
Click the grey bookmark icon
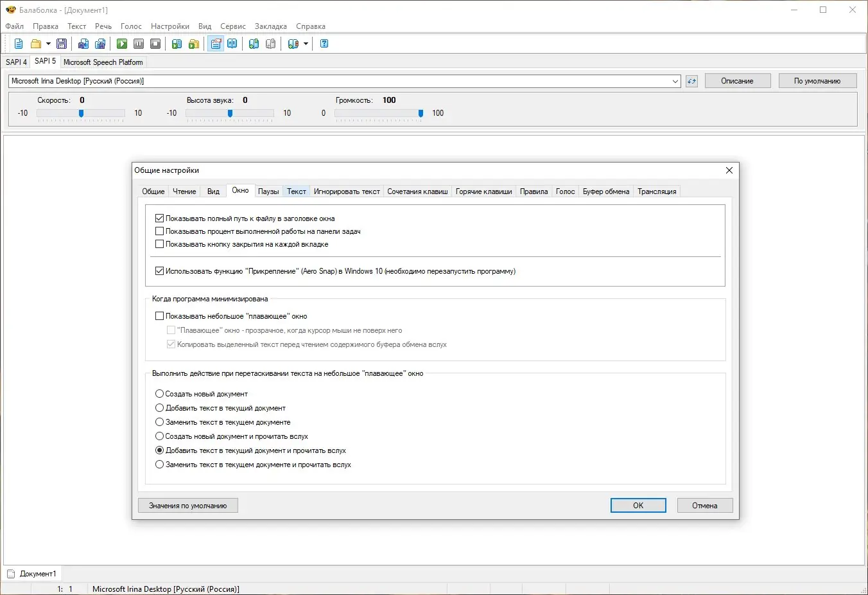point(271,44)
